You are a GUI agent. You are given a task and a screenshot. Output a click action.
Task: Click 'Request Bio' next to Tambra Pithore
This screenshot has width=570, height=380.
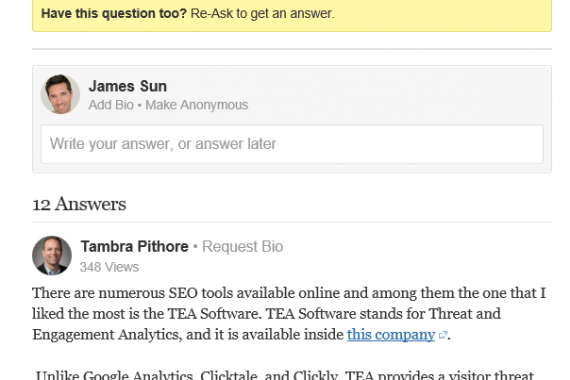click(242, 247)
